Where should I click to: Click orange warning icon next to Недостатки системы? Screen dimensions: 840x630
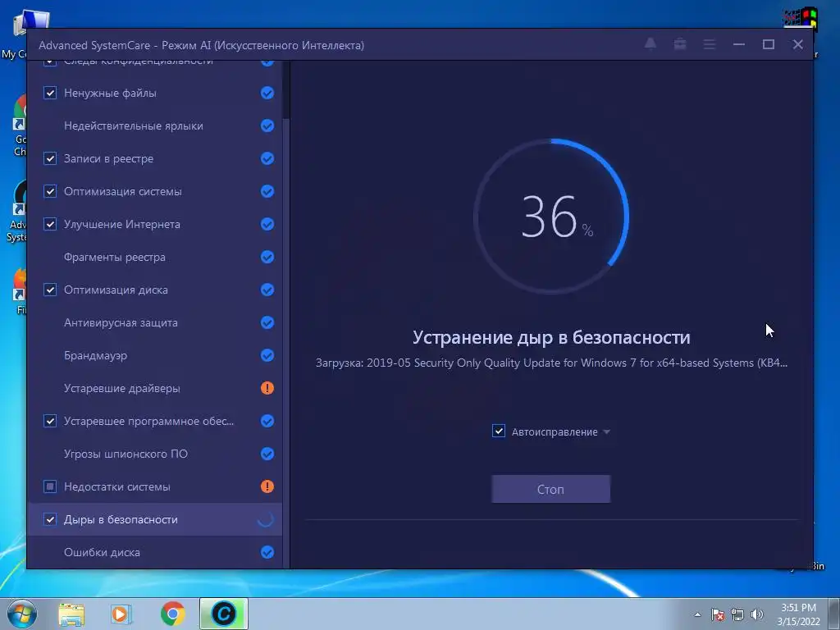267,486
